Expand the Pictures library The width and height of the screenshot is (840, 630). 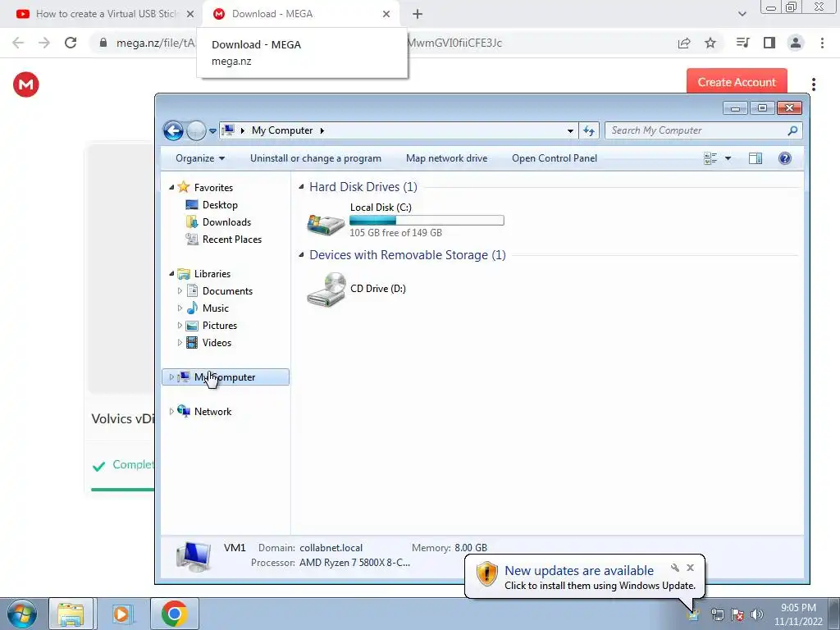[180, 325]
